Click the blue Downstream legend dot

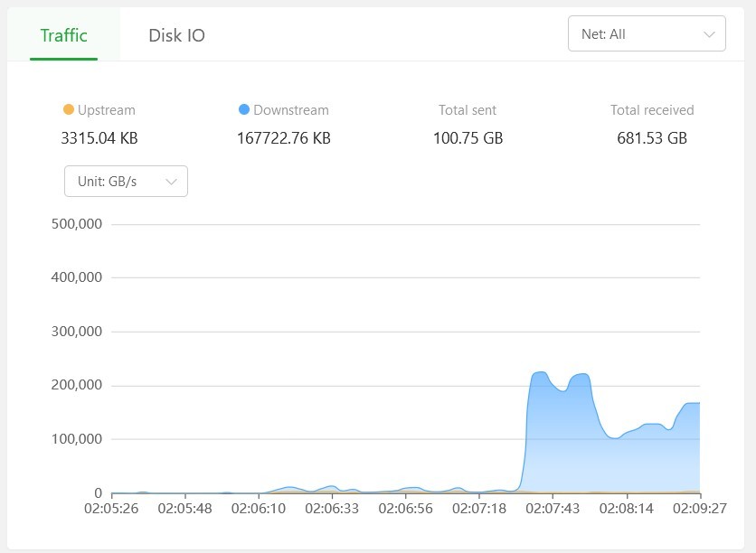click(x=243, y=109)
